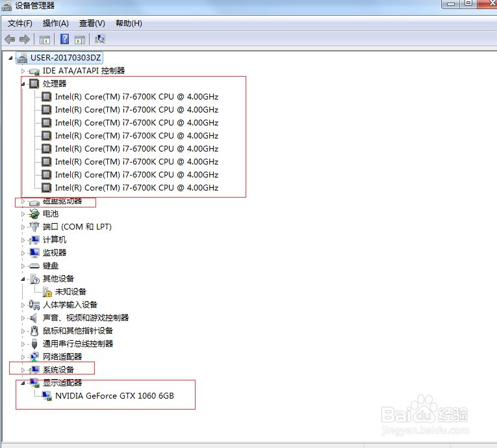This screenshot has height=448, width=497.
Task: Select the 鼠标和其他指针设备 label
Action: point(78,331)
